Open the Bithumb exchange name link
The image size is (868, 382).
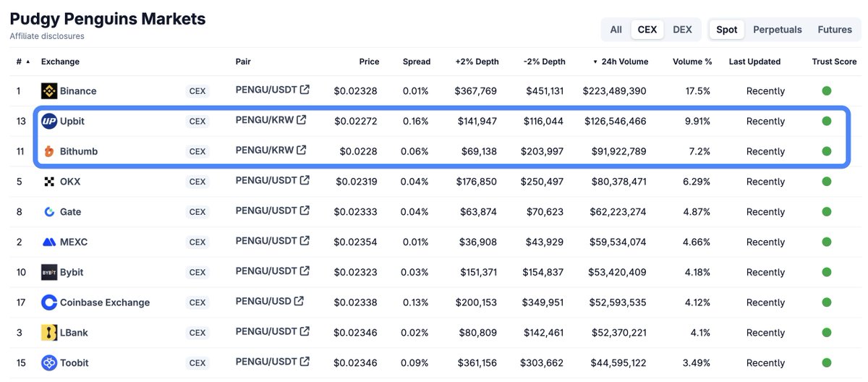click(79, 151)
